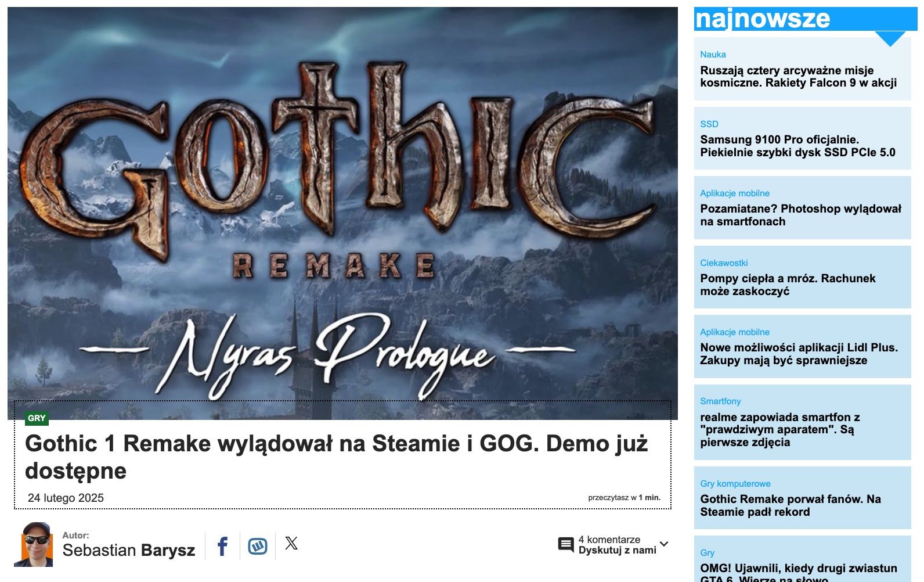This screenshot has width=924, height=582.
Task: Open Ciekawostki category link
Action: 724,263
